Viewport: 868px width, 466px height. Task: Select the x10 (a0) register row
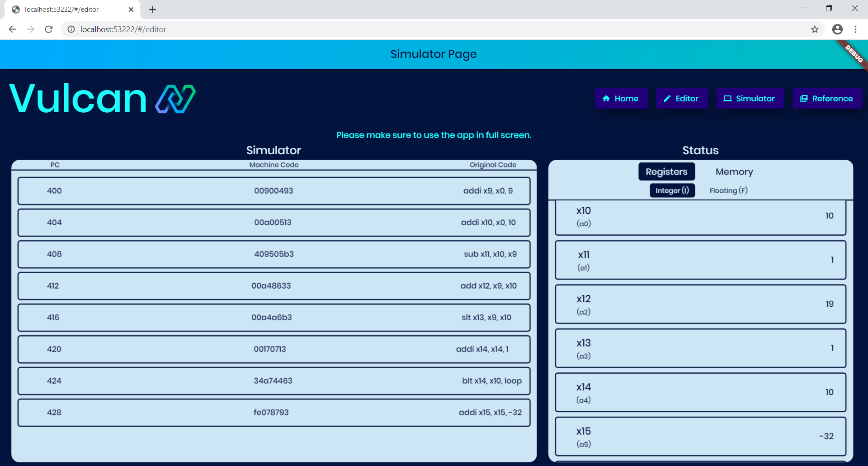point(700,217)
